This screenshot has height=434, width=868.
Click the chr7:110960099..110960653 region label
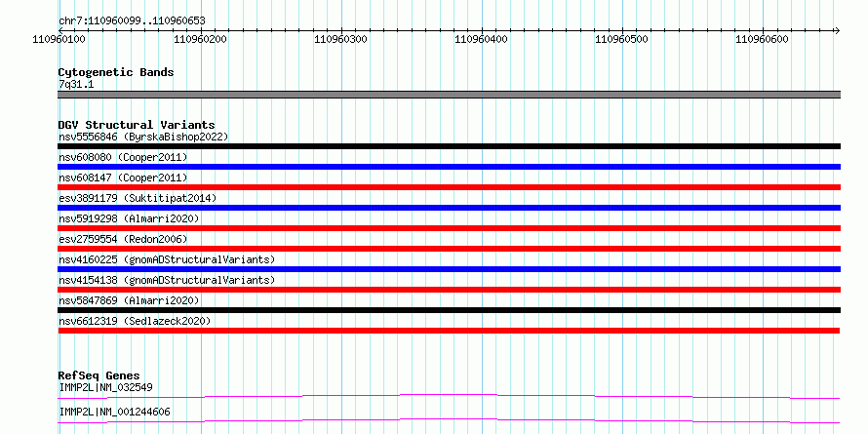(132, 21)
